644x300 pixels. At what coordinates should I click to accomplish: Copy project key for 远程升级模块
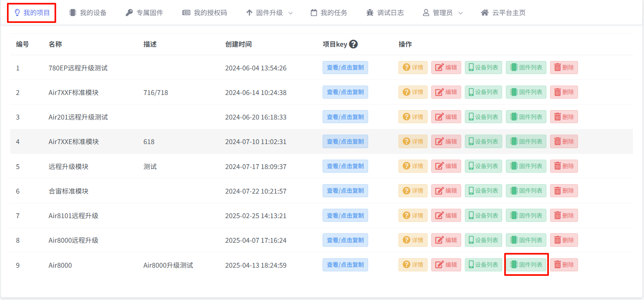[345, 166]
